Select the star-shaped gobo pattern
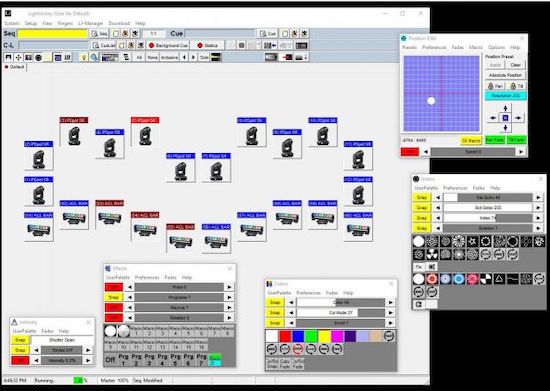The width and height of the screenshot is (550, 391). (x=472, y=241)
